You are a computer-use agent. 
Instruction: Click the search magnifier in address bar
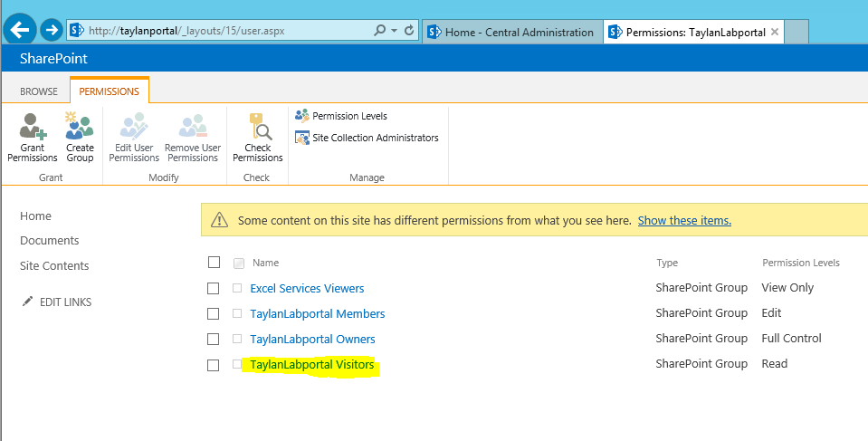tap(380, 30)
